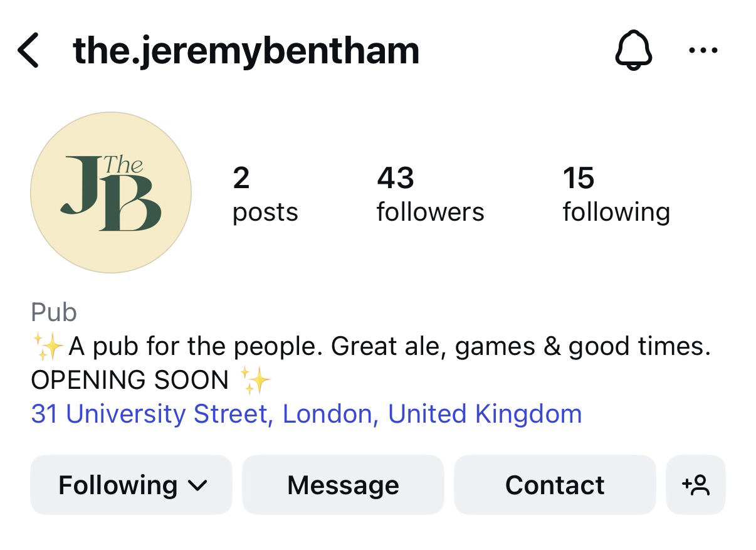Expand the Following button chevron
This screenshot has width=756, height=550.
tap(198, 485)
